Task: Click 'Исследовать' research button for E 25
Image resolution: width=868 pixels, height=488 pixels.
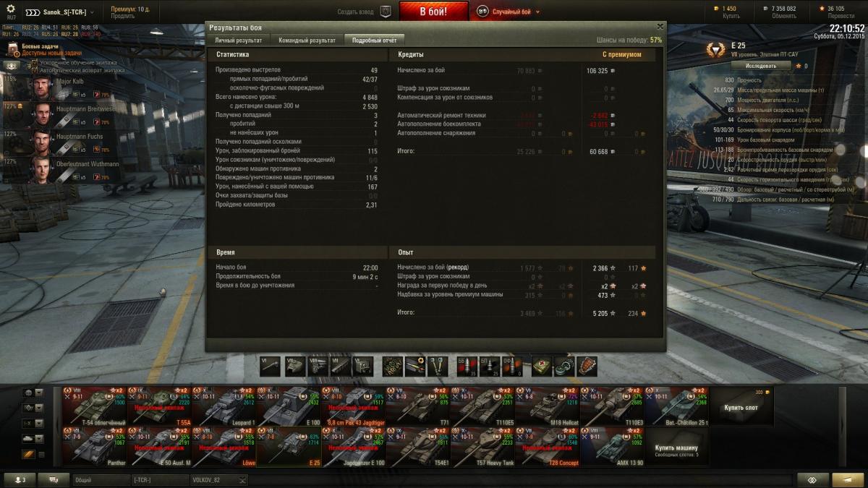Action: (760, 66)
